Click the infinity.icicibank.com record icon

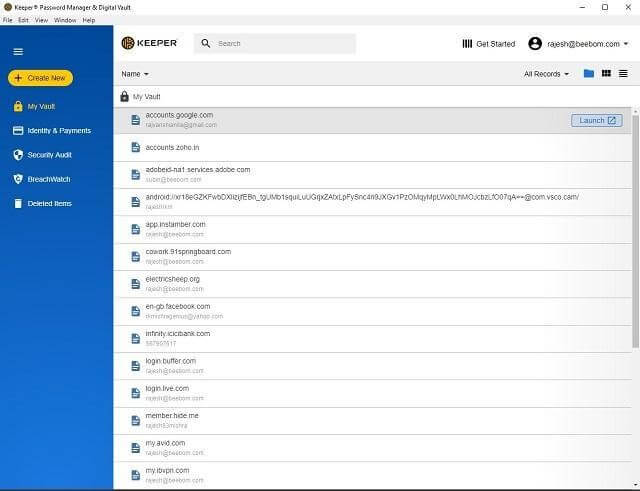point(136,339)
